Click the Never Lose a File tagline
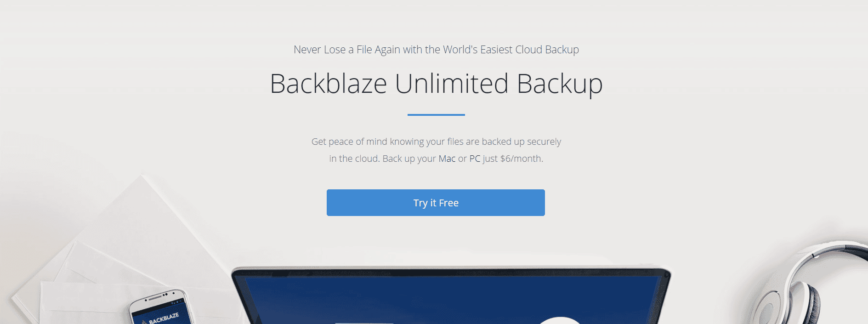 (x=436, y=50)
